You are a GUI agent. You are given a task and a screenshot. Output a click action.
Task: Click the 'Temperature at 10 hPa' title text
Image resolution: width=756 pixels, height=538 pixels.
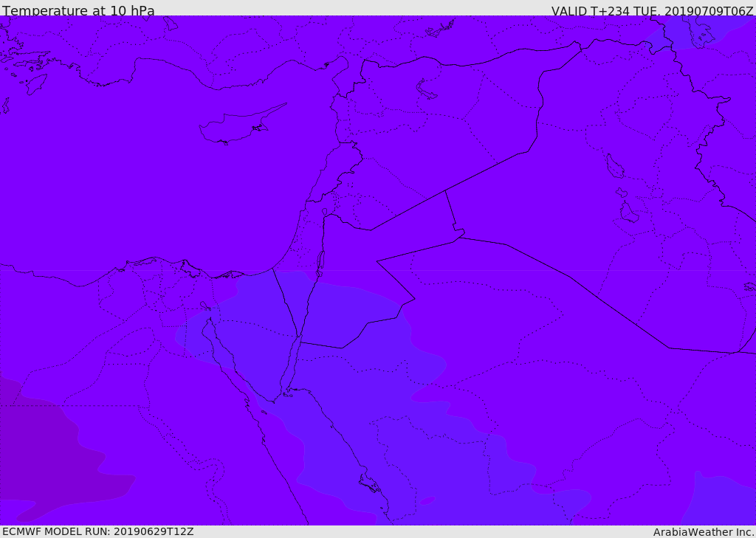coord(78,10)
